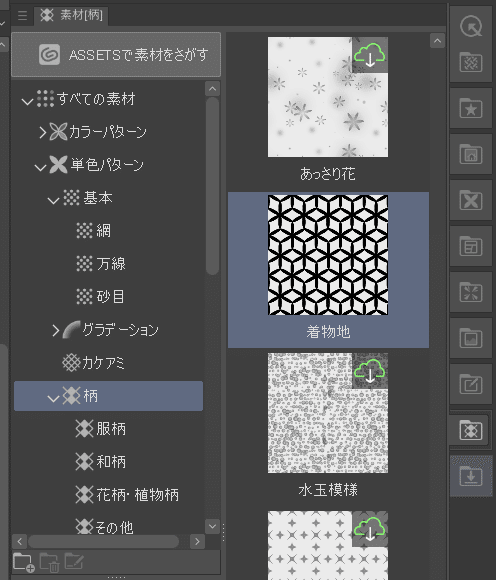Viewport: 496px width, 580px height.
Task: Click the すべての素材 dots icon
Action: pyautogui.click(x=45, y=99)
